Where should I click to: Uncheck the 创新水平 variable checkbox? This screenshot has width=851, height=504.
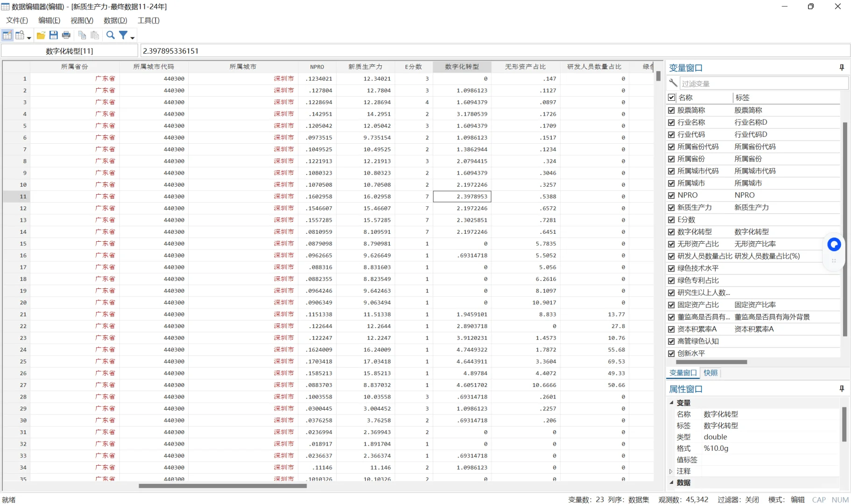tap(672, 353)
